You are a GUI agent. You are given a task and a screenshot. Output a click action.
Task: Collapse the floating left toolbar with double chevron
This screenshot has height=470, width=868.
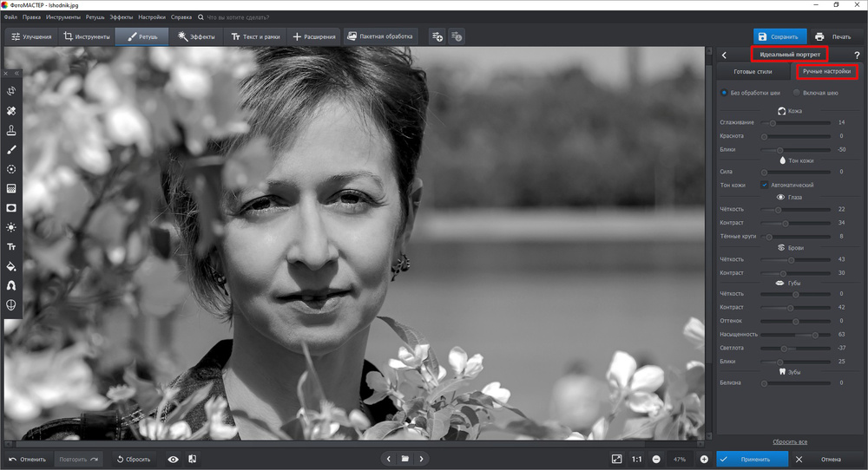coord(16,74)
